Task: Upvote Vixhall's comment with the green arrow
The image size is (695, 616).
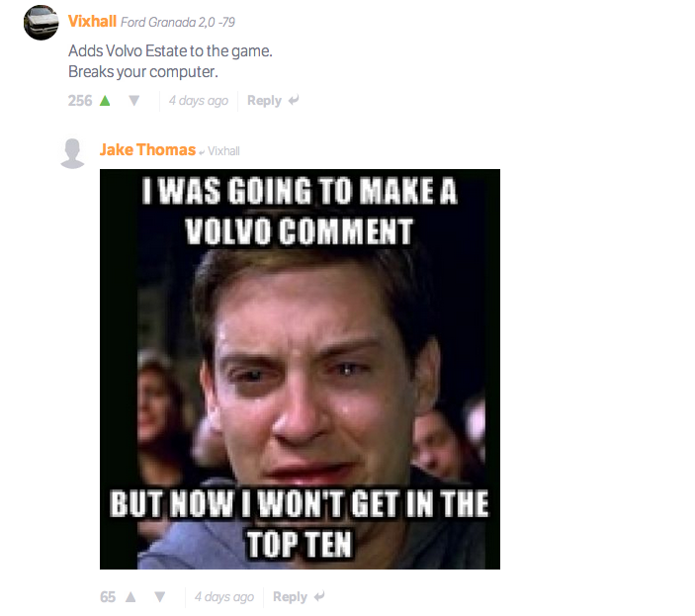Action: [105, 101]
